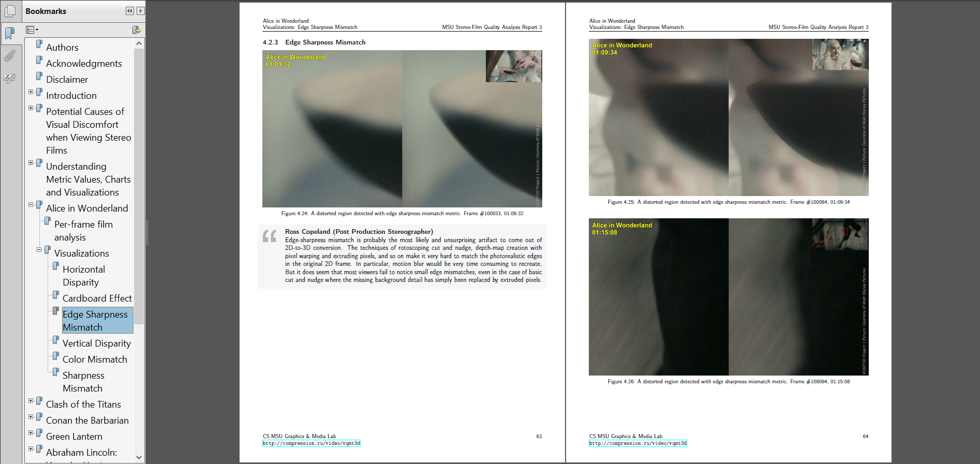
Task: Click the bookmark list scroll-down arrow
Action: 139,457
